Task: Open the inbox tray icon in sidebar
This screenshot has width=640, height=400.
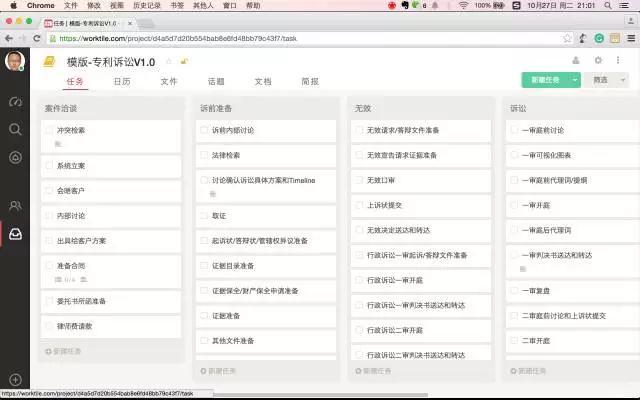Action: [15, 234]
